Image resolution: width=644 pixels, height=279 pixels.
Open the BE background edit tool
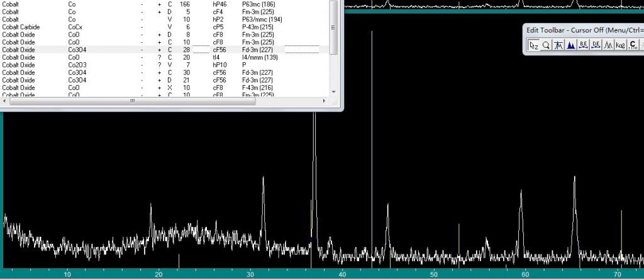click(583, 45)
